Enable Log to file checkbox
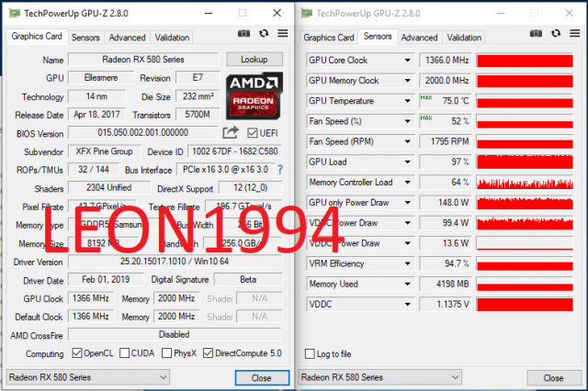This screenshot has width=588, height=391. tap(310, 353)
